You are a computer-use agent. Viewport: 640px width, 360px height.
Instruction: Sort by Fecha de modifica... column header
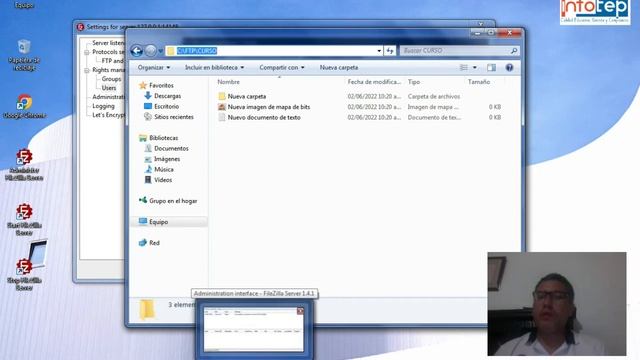[x=374, y=82]
